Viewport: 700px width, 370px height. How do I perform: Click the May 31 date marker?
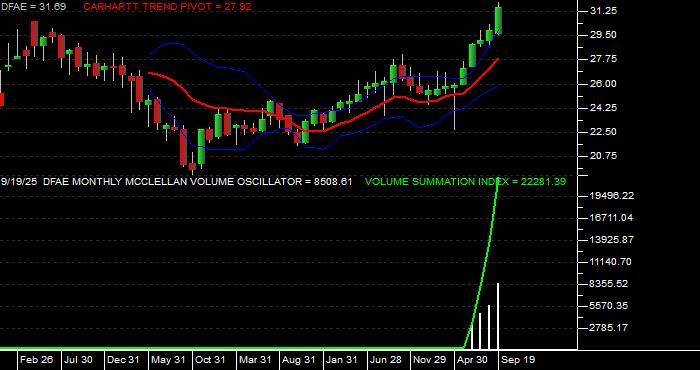click(168, 360)
